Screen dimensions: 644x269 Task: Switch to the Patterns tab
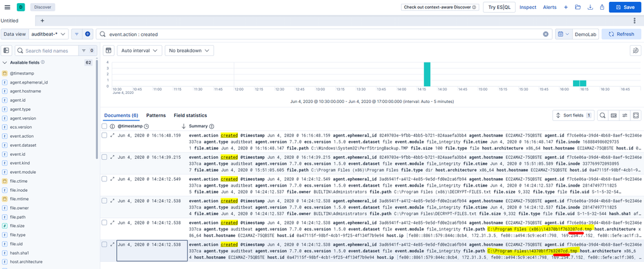(156, 116)
